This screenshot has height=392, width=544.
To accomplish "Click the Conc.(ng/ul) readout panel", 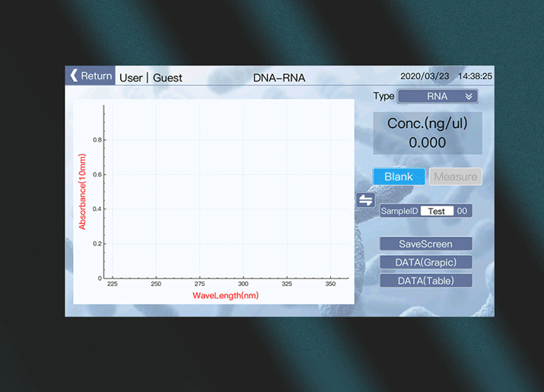I will tap(427, 133).
